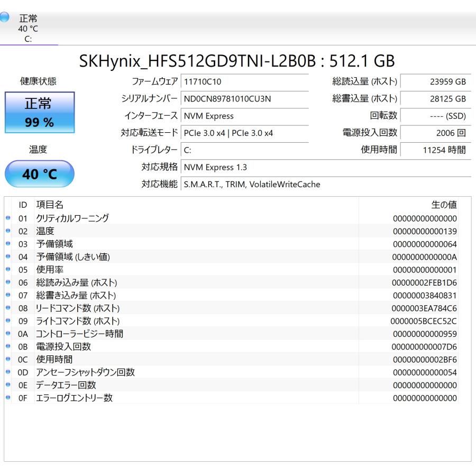Select the 使用率 attribute name

[x=50, y=270]
